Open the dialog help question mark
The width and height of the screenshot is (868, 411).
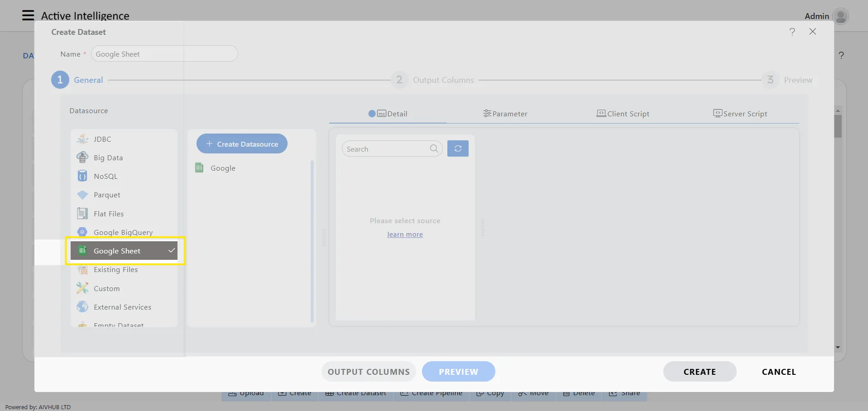(792, 32)
